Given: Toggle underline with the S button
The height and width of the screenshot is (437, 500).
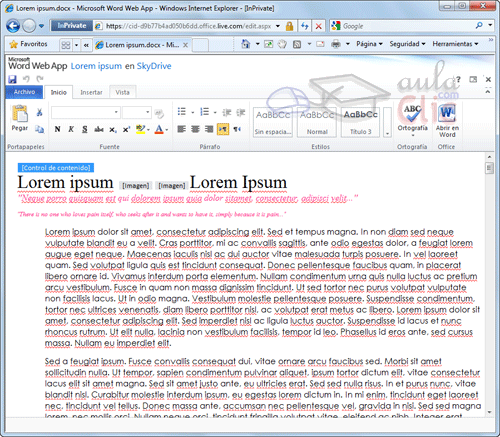Looking at the screenshot, I should click(x=85, y=129).
